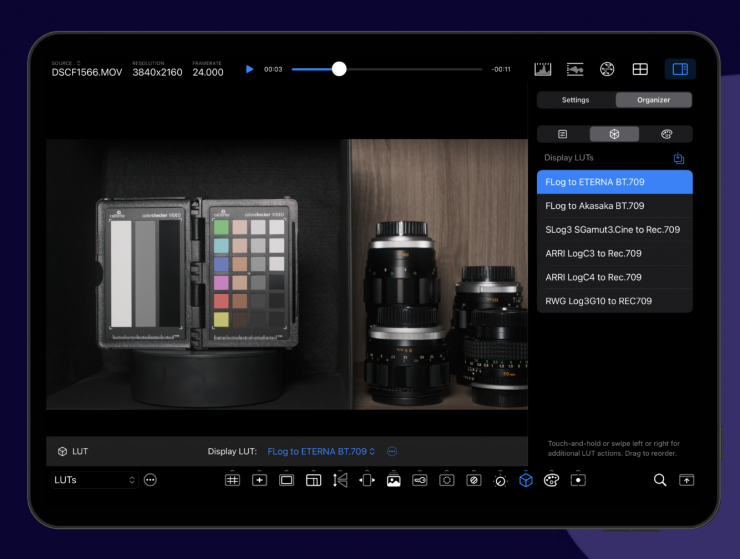Open the vectorscope display
This screenshot has height=559, width=740.
607,69
